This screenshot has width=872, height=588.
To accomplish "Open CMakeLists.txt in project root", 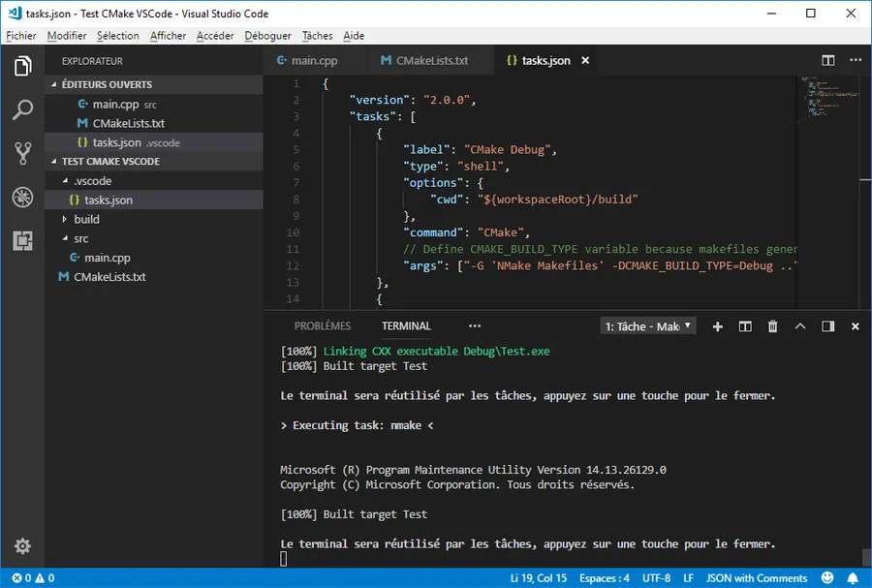I will pyautogui.click(x=153, y=277).
